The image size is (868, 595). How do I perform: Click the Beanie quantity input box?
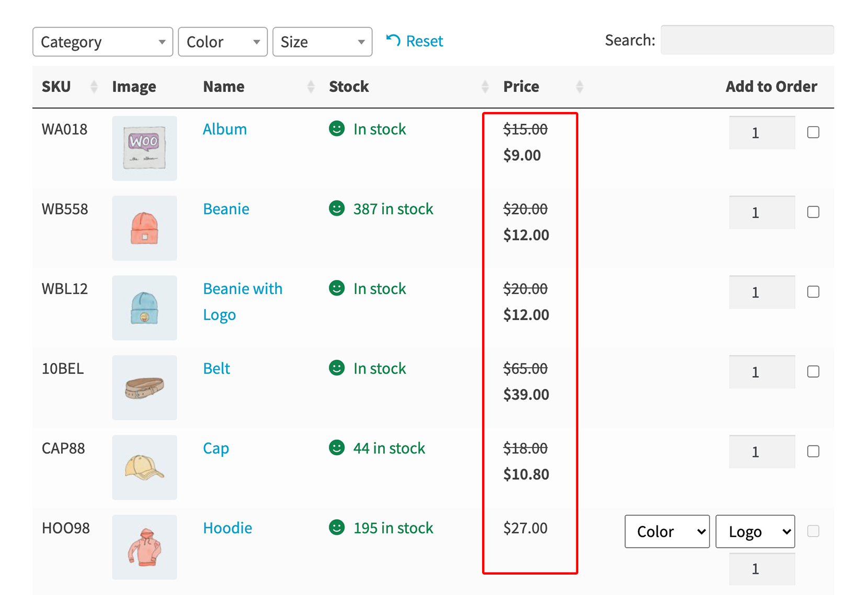click(762, 212)
